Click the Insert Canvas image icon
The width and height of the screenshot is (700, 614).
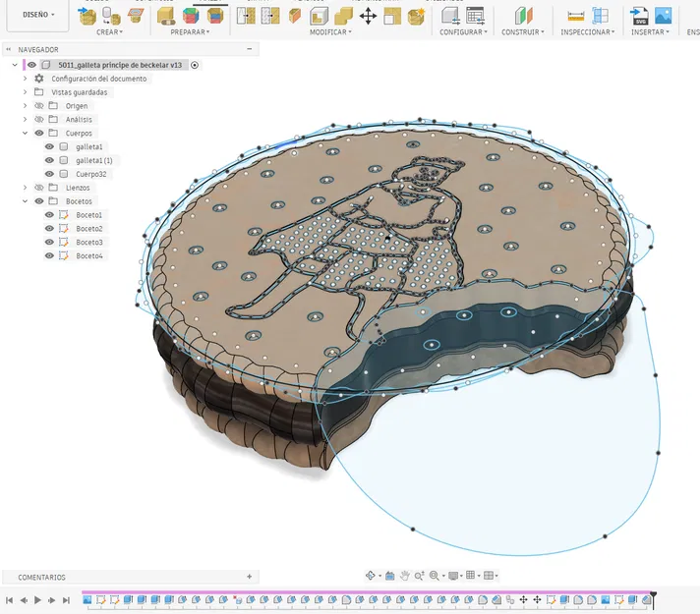[664, 16]
